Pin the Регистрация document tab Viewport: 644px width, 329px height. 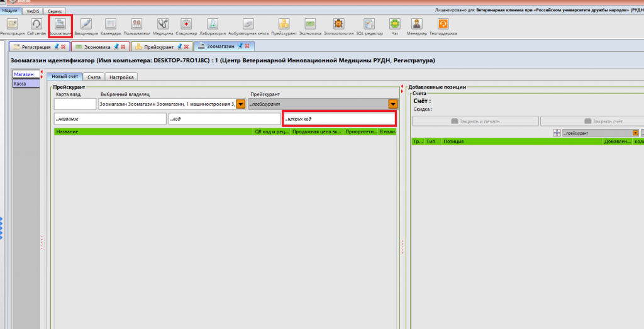tap(56, 47)
